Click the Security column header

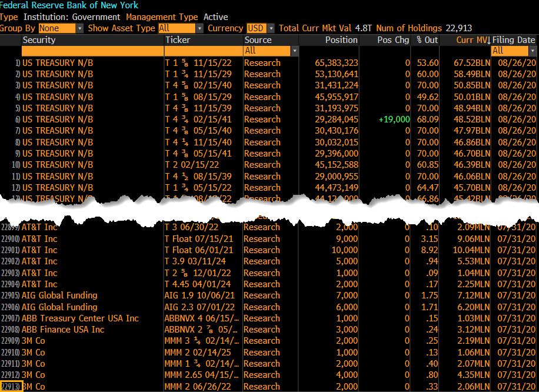pyautogui.click(x=39, y=40)
